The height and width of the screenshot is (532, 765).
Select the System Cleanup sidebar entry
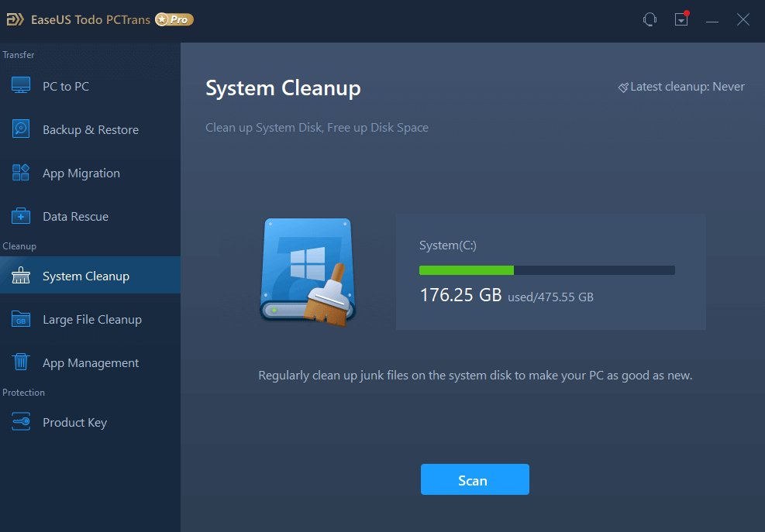(85, 275)
